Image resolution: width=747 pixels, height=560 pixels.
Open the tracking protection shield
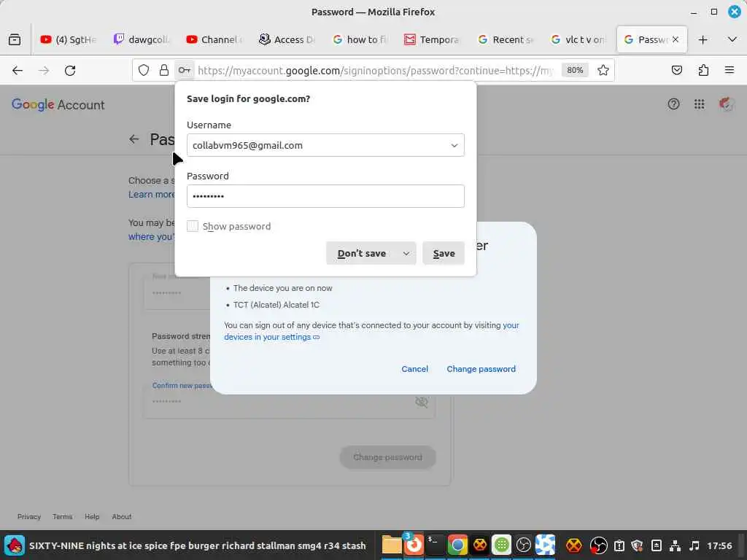click(144, 71)
